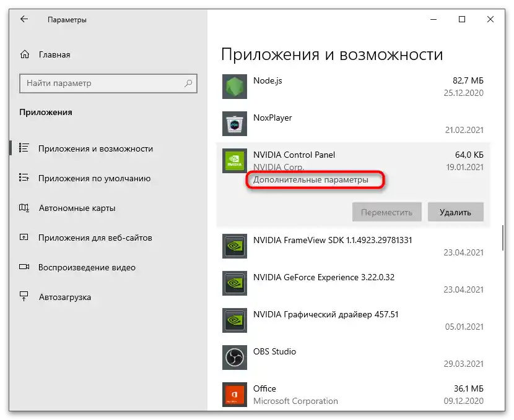514x420 pixels.
Task: Click the 29.03.2021 install date
Action: coord(463,364)
